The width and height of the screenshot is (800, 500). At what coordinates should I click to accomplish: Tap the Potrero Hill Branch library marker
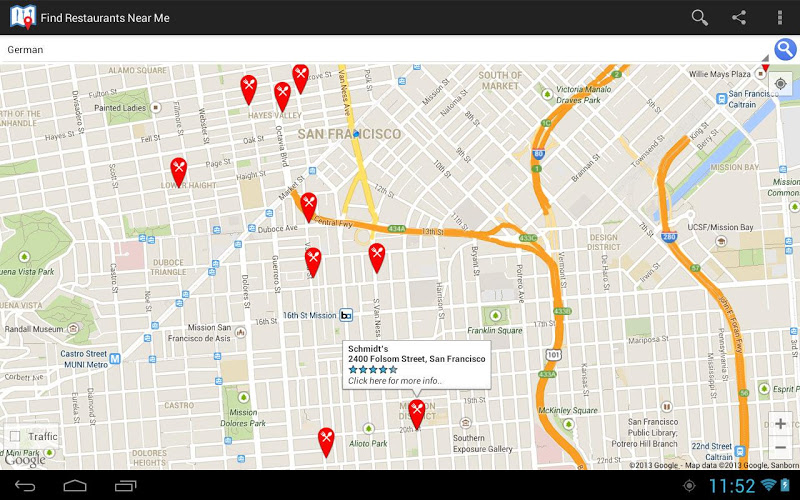coord(666,407)
